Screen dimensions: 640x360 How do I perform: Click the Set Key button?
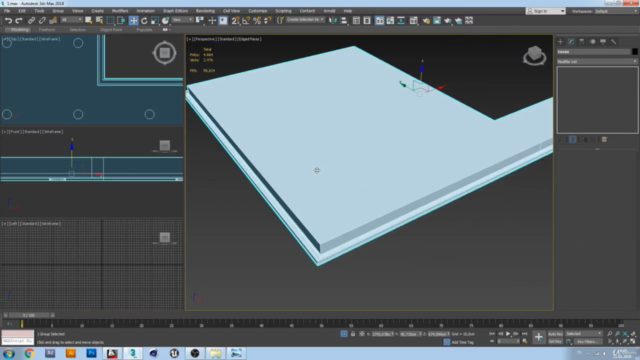[555, 342]
